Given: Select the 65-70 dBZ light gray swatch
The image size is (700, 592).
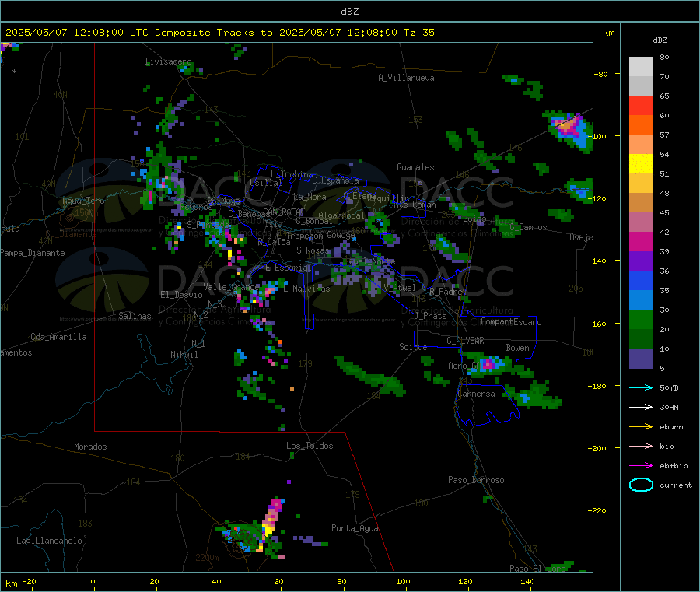Looking at the screenshot, I should click(x=641, y=86).
